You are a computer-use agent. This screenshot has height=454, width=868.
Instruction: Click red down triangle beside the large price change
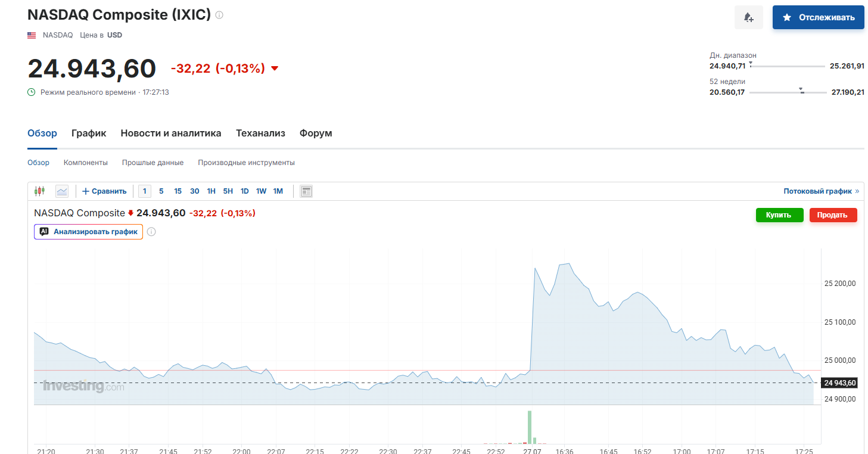(x=275, y=69)
